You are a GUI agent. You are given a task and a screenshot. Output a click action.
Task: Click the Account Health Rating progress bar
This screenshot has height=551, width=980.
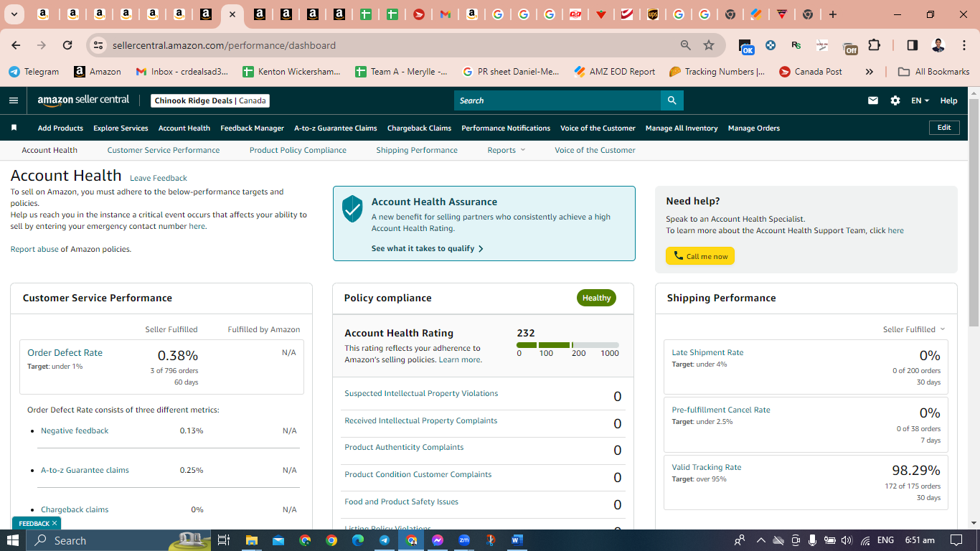pyautogui.click(x=567, y=345)
